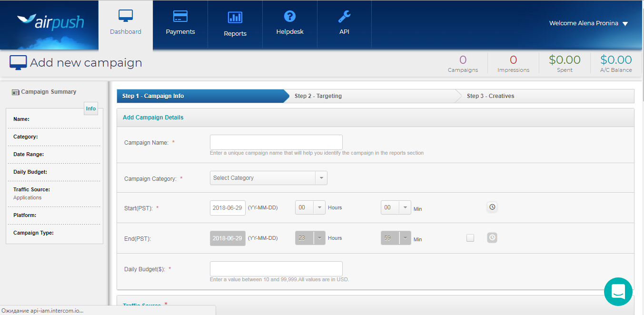The height and width of the screenshot is (315, 644).
Task: Expand the Select Category dropdown
Action: (268, 178)
